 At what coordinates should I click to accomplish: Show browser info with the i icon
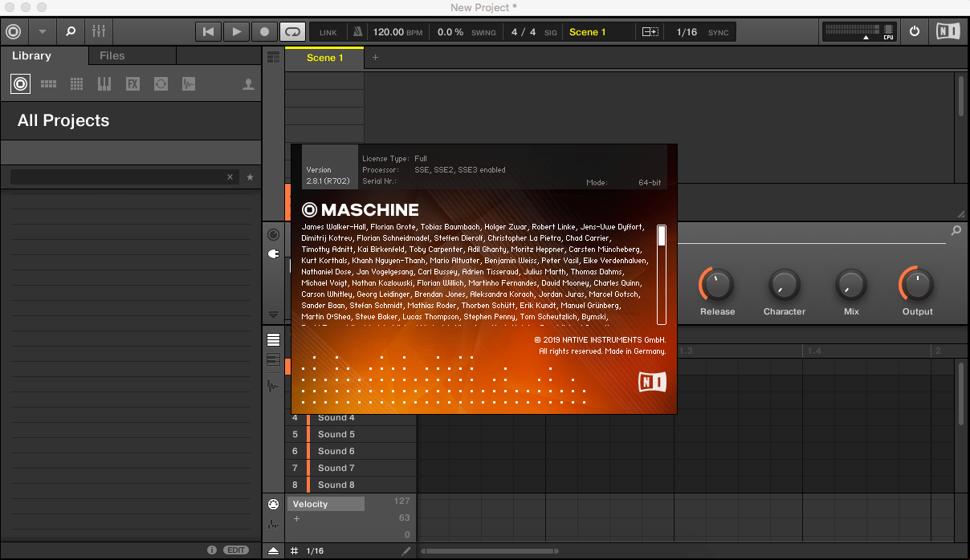[x=212, y=550]
